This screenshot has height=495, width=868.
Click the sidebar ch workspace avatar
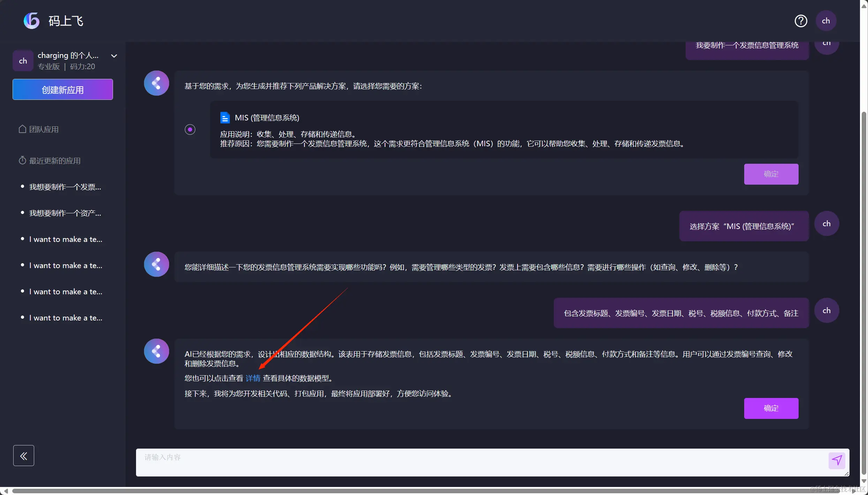click(x=23, y=61)
